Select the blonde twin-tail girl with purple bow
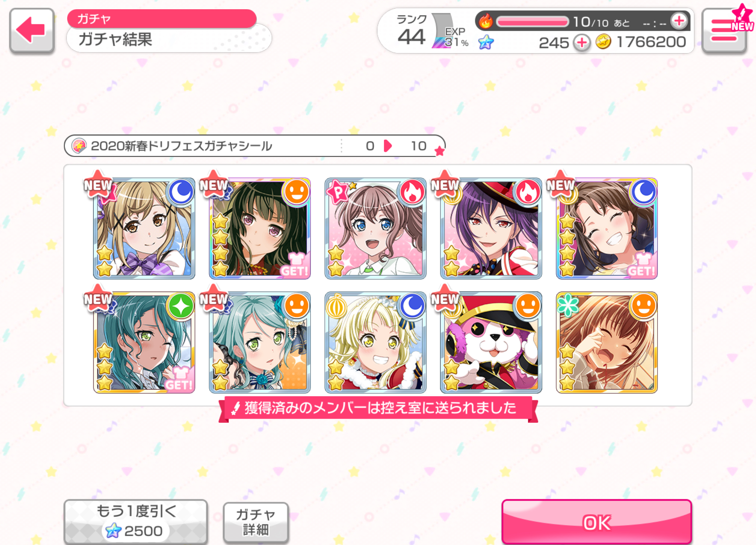The image size is (756, 545). (x=144, y=228)
